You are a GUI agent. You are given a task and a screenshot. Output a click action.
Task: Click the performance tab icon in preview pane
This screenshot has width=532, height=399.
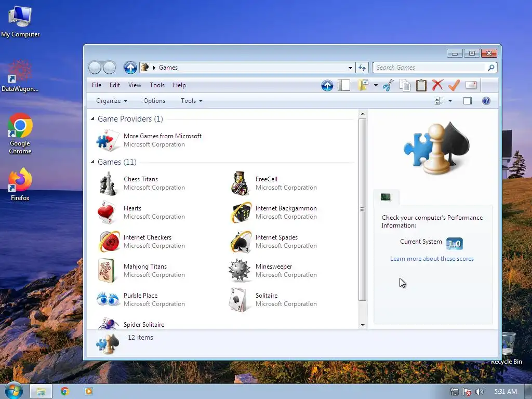pyautogui.click(x=386, y=197)
